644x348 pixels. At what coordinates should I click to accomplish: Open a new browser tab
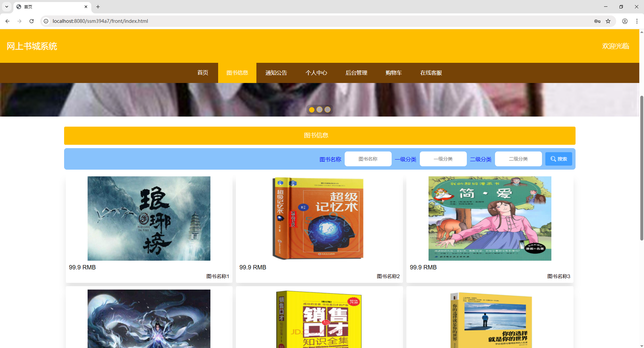(98, 7)
